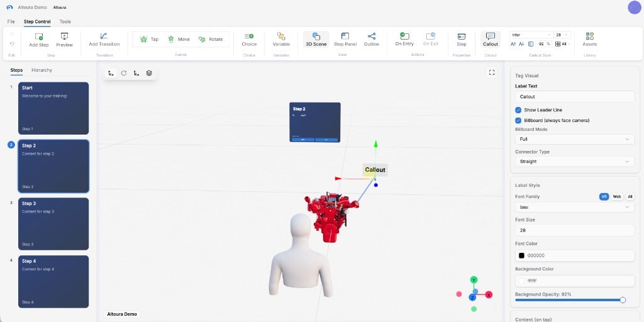Screen dimensions: 644x322
Task: Open the Connector Type dropdown
Action: [x=575, y=162]
